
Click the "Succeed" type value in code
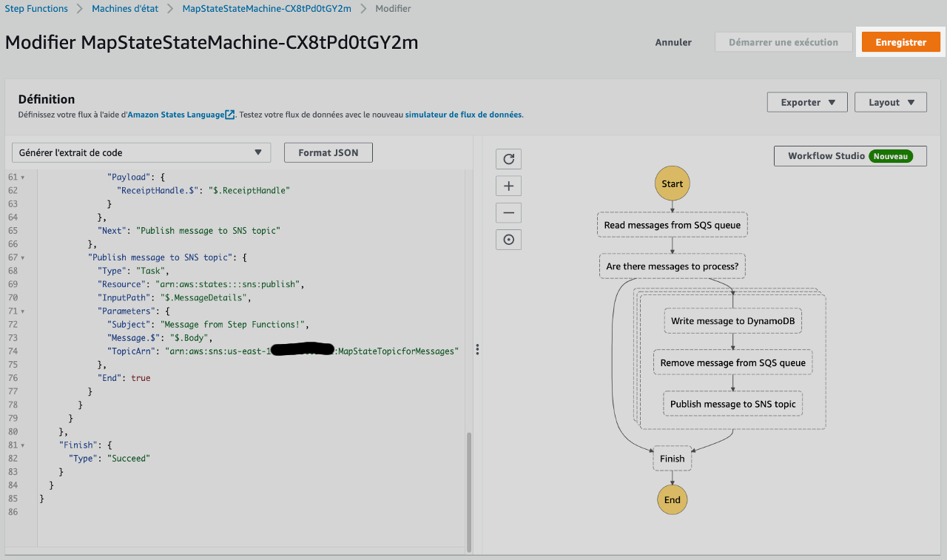click(x=129, y=459)
